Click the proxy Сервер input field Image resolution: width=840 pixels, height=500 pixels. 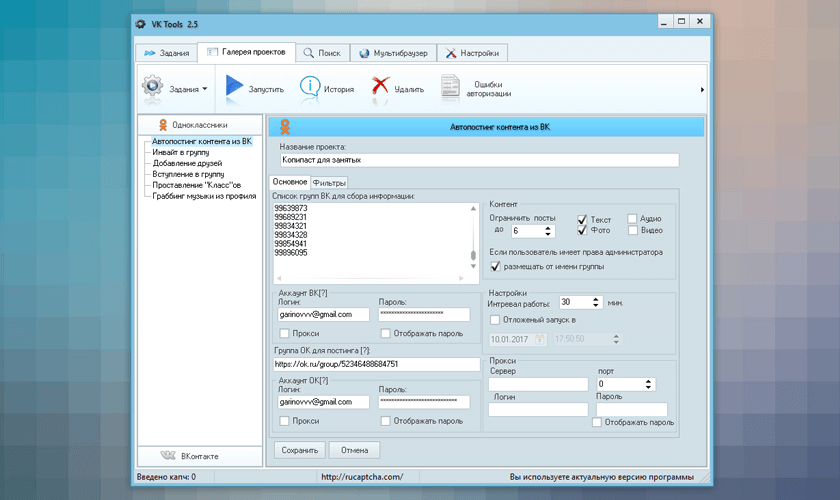538,384
